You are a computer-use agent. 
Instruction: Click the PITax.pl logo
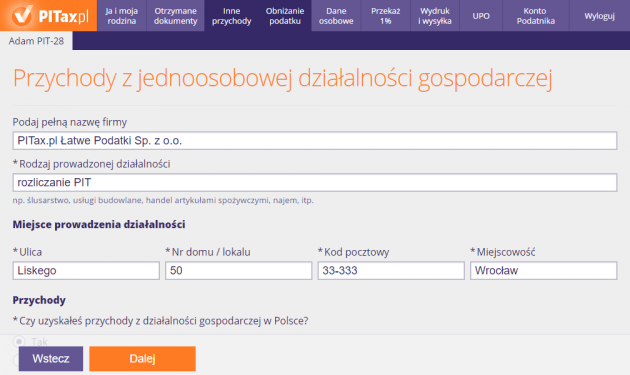pos(48,16)
